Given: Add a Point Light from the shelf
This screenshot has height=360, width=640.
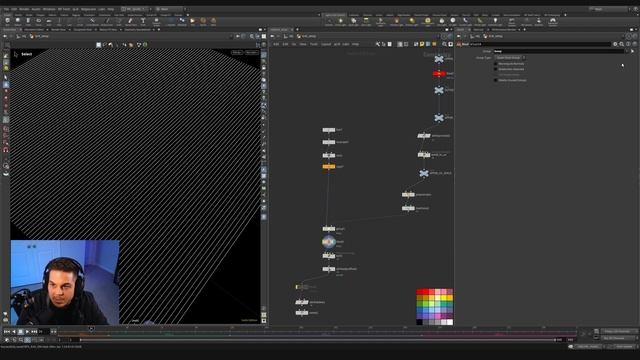Looking at the screenshot, I should (341, 21).
